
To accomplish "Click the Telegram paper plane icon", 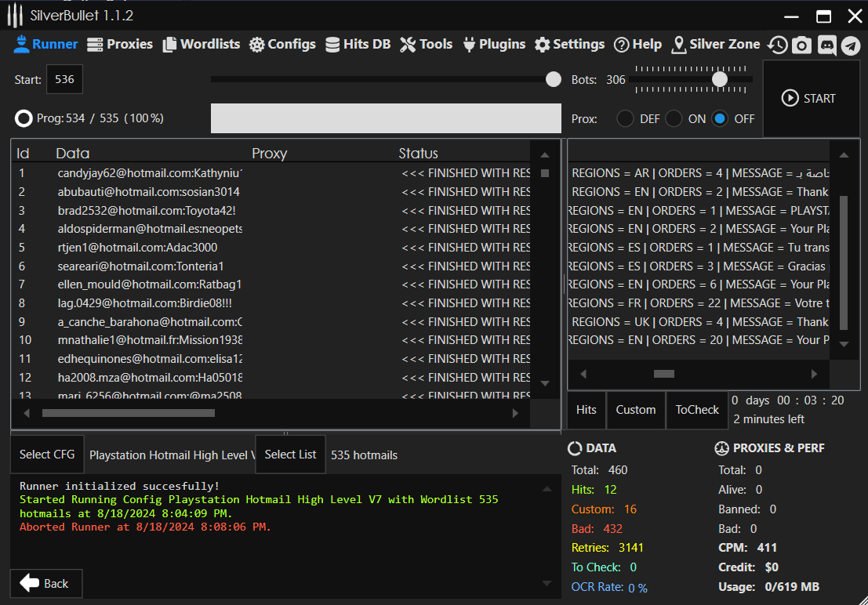I will 851,45.
